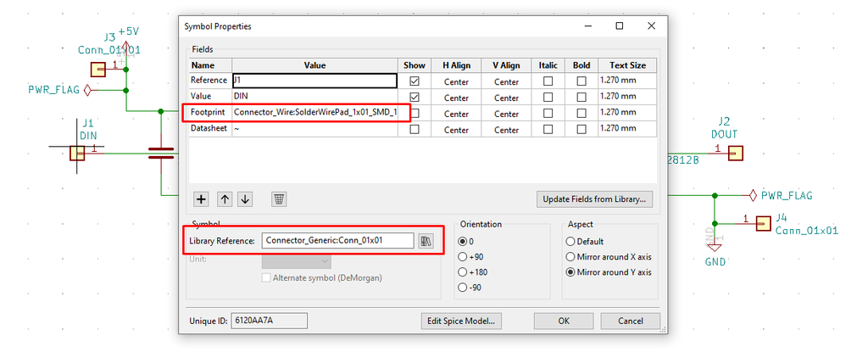Enable Bold for the Value field
This screenshot has width=868, height=358.
(581, 97)
